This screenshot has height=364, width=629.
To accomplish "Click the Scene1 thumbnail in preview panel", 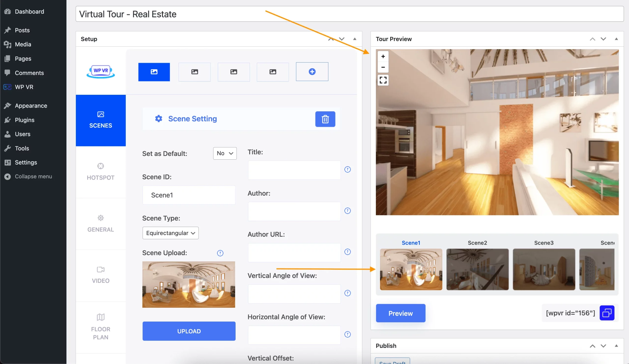I will point(411,269).
